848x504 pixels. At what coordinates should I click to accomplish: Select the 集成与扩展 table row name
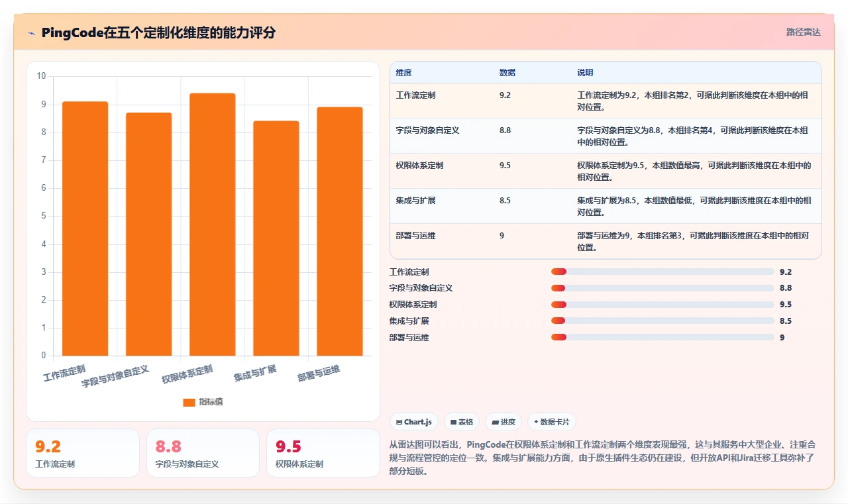[x=415, y=201]
